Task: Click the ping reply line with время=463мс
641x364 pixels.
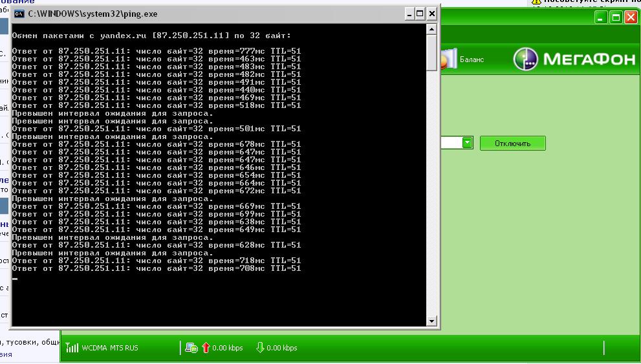Action: pyautogui.click(x=157, y=59)
